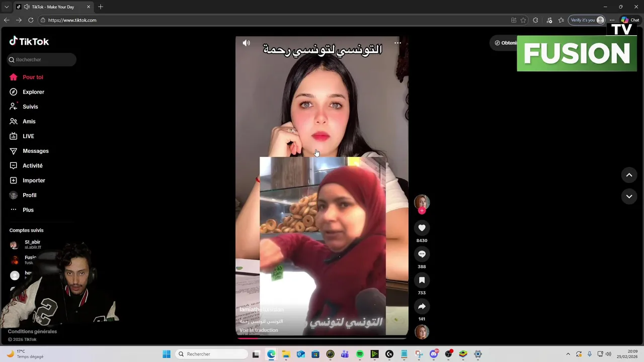This screenshot has height=362, width=644.
Task: Open the split screen apps icon in address bar
Action: (514, 20)
